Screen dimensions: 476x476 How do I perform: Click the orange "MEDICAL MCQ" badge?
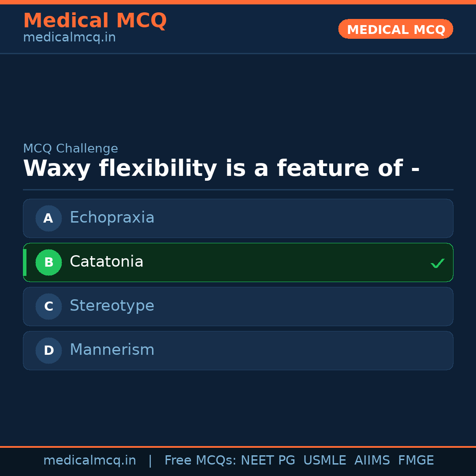[395, 30]
